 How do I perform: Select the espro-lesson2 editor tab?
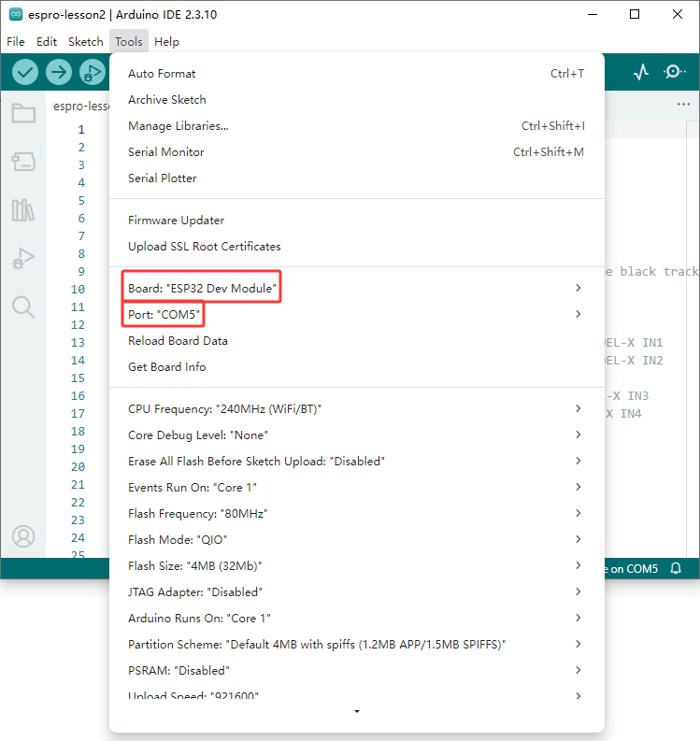point(80,106)
